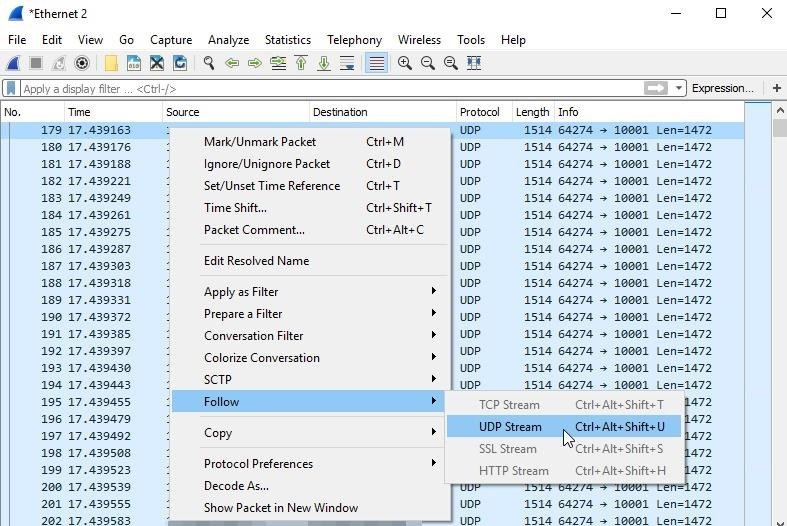Expand the Copy submenu
The image size is (787, 526).
click(x=309, y=433)
